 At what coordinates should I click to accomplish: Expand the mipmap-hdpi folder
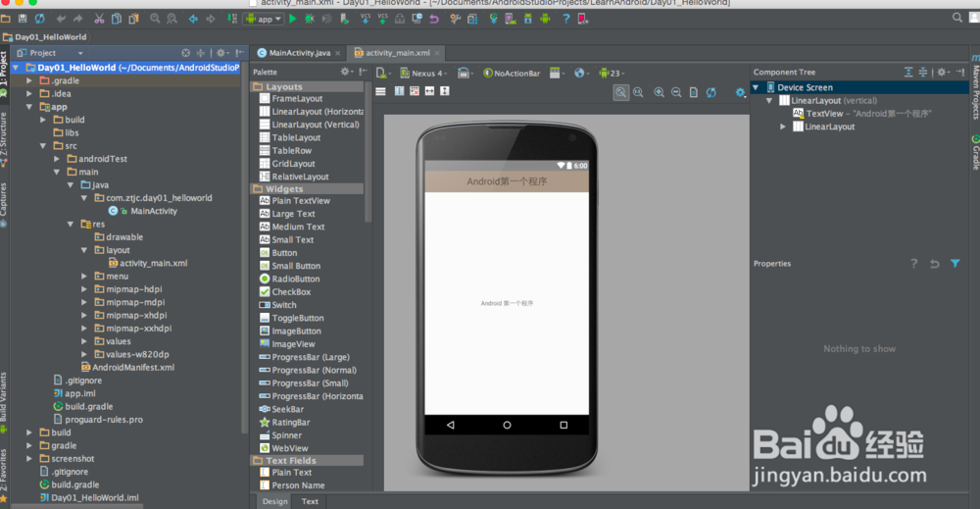click(84, 289)
